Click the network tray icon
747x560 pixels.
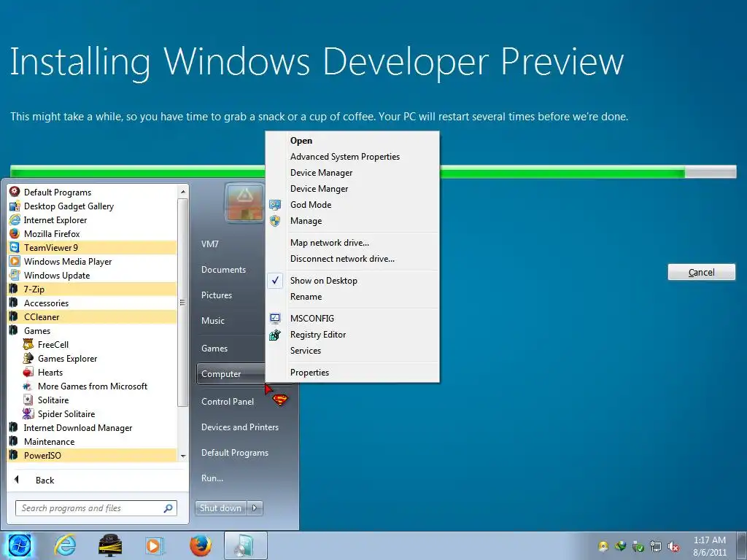656,547
